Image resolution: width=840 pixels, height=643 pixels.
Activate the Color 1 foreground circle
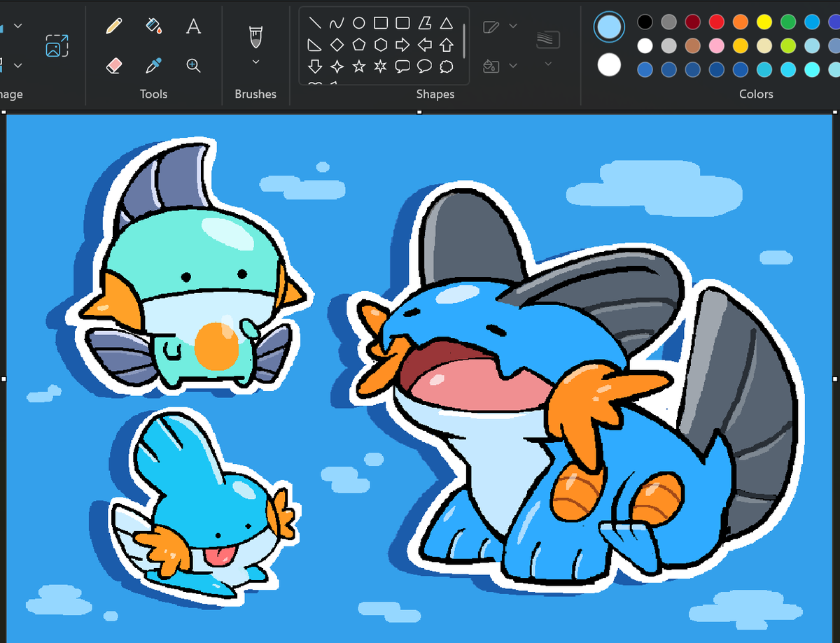pos(609,27)
